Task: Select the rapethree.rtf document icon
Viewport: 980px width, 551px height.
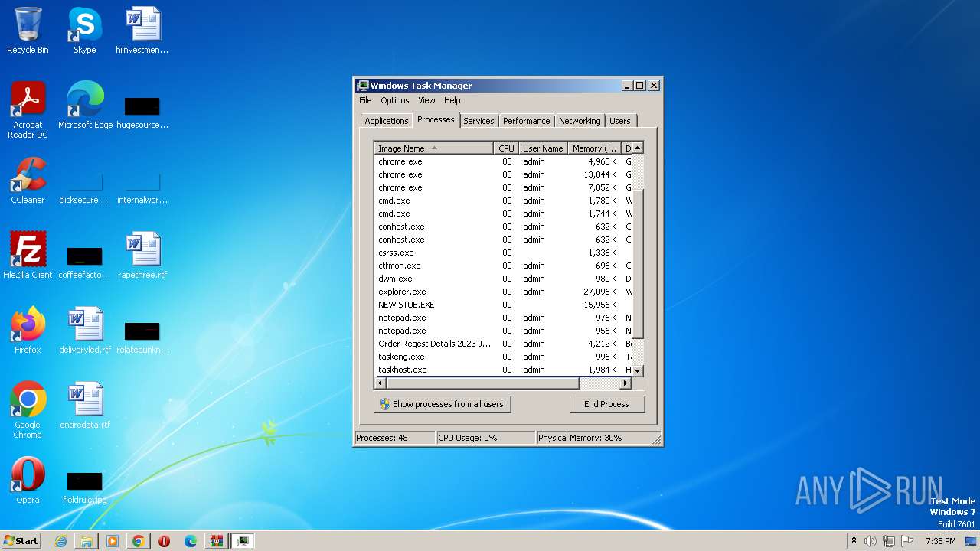Action: (142, 256)
